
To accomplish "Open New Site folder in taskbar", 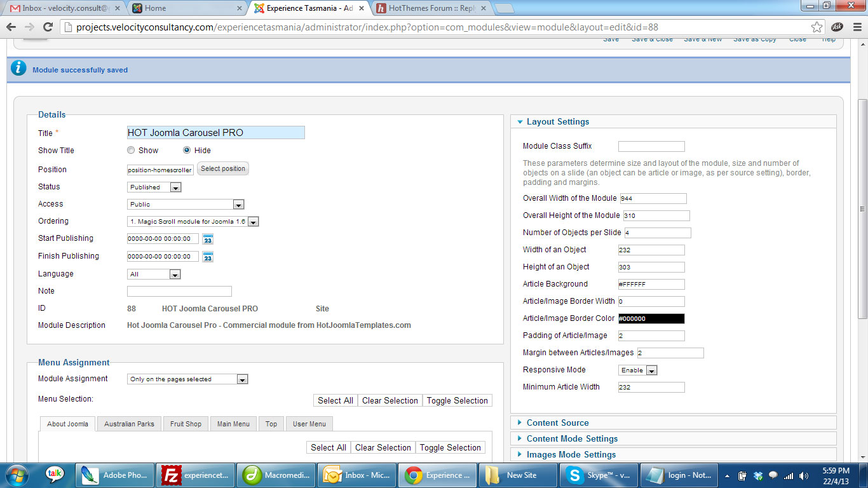I will click(x=517, y=475).
